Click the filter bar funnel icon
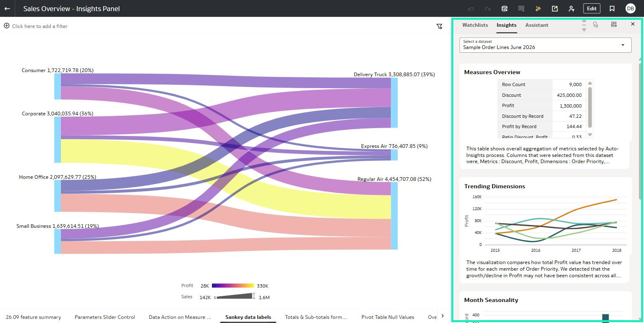 tap(439, 26)
